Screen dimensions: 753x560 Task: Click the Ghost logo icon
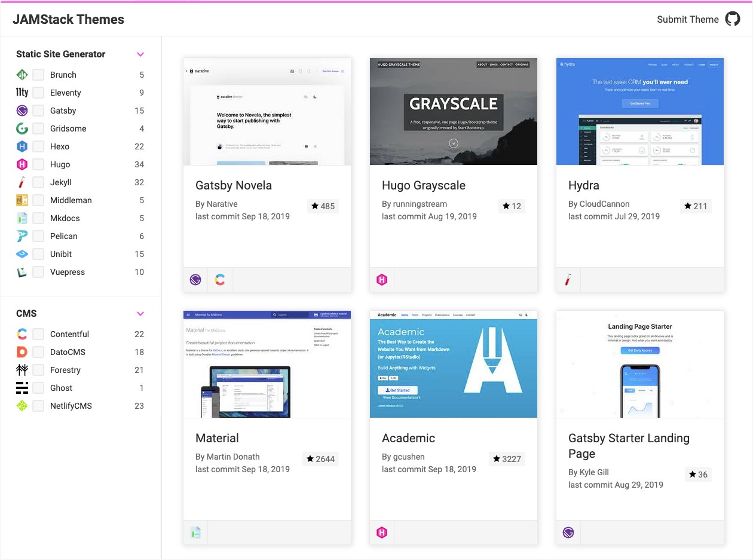click(x=22, y=388)
